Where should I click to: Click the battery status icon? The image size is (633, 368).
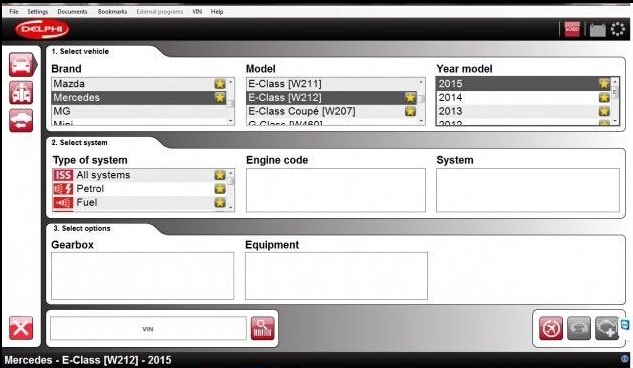click(x=597, y=30)
